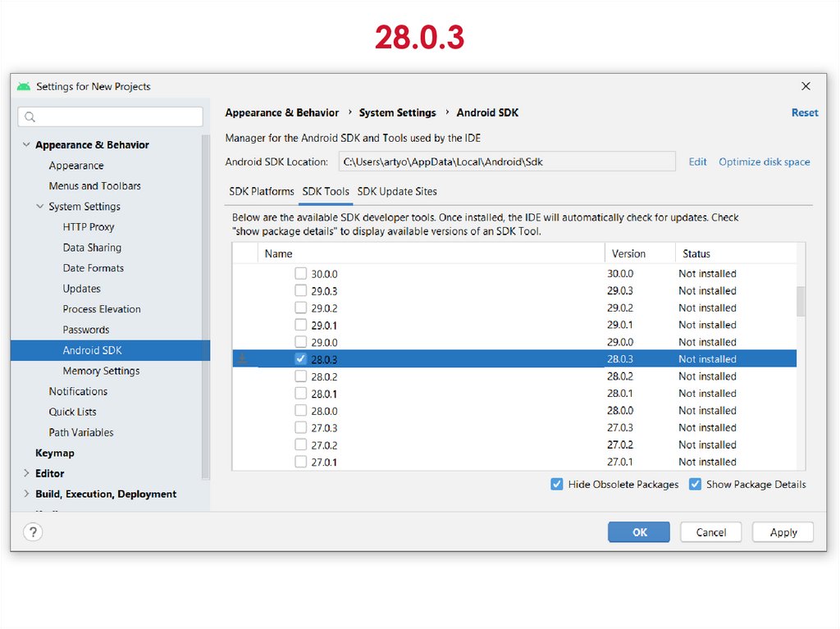Uncheck the 28.0.3 build tools checkbox
Image resolution: width=840 pixels, height=629 pixels.
[x=301, y=359]
